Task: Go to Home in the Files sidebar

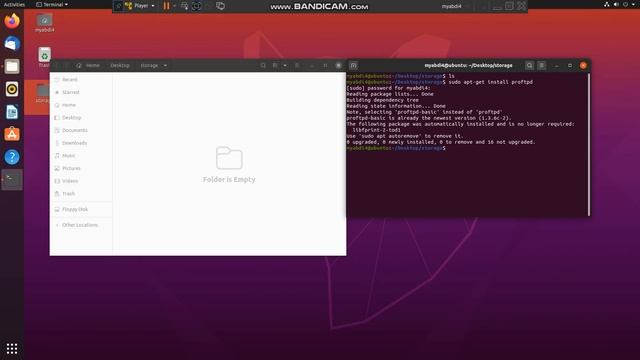Action: pos(81,105)
